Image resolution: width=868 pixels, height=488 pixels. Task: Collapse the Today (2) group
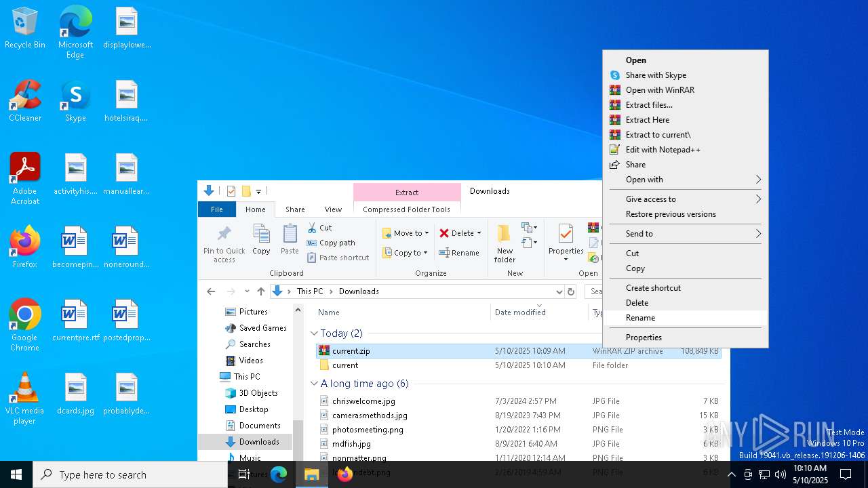tap(314, 333)
